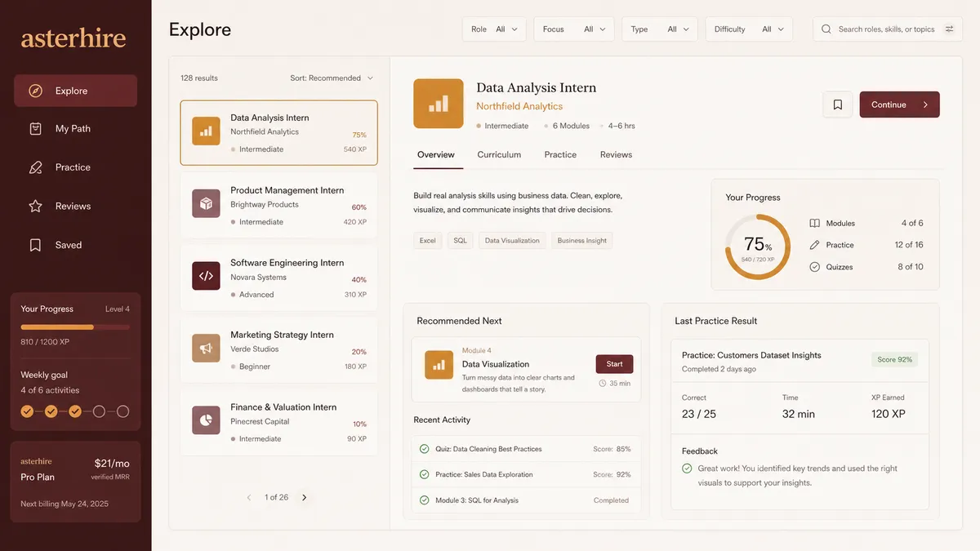The image size is (980, 551).
Task: Click check icon beside Quiz: Data Cleaning
Action: 424,449
